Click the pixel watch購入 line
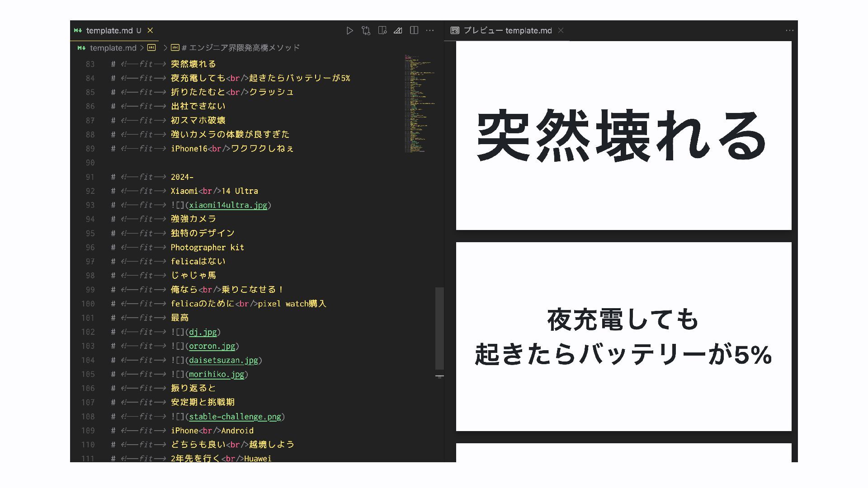Screen dimensions: 868x488 (x=249, y=304)
